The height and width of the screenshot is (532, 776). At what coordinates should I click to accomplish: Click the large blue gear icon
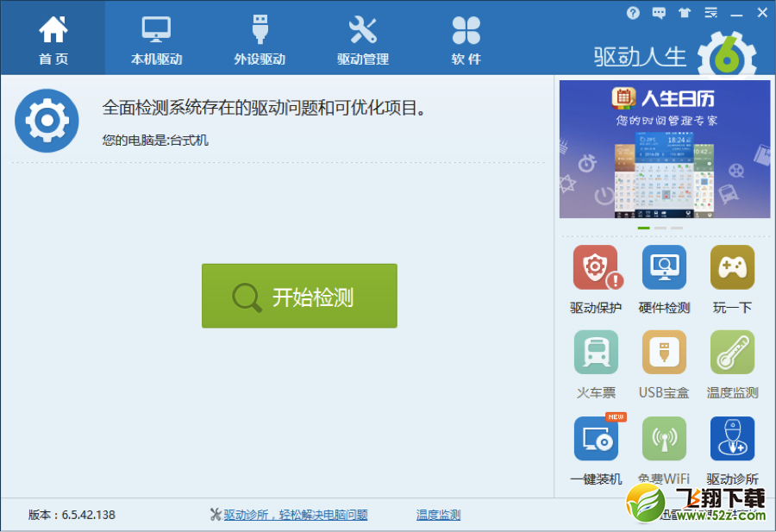click(x=47, y=120)
